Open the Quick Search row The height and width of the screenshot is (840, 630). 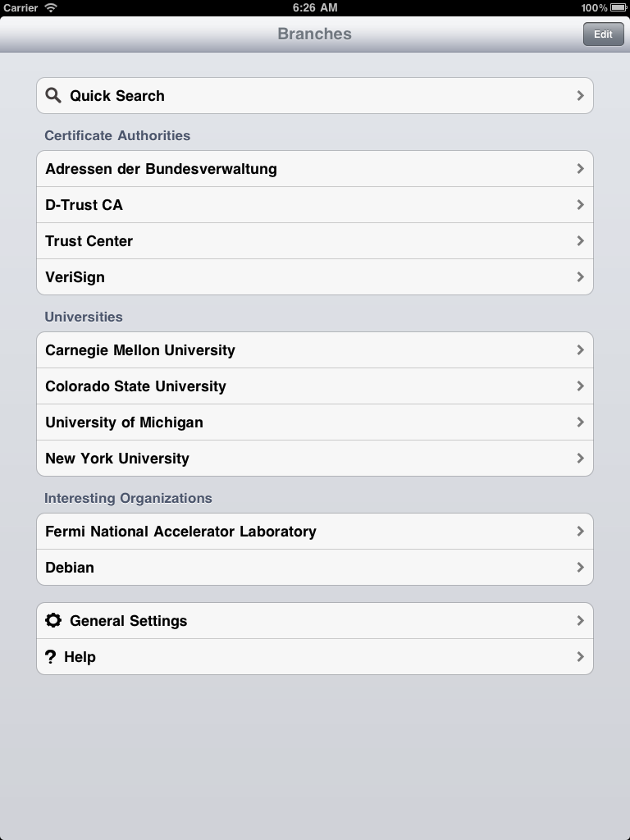tap(315, 95)
